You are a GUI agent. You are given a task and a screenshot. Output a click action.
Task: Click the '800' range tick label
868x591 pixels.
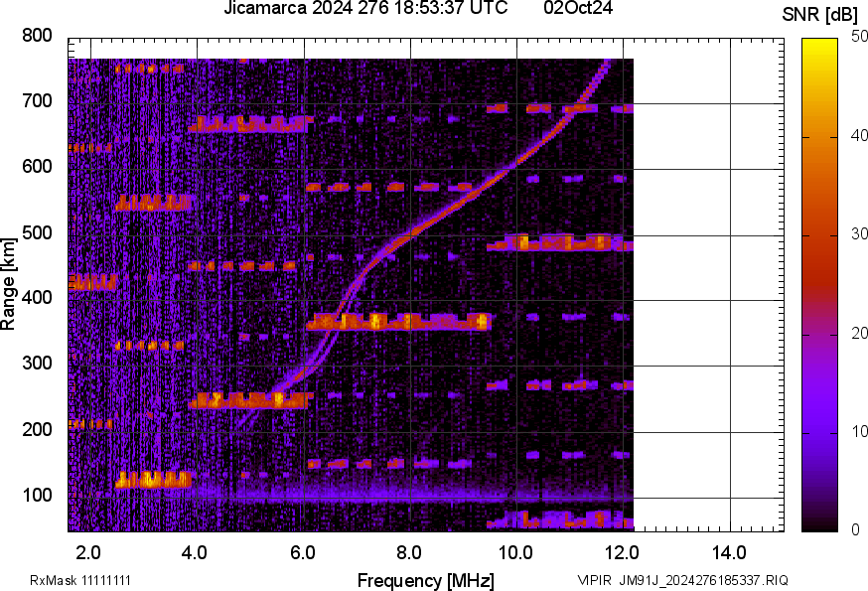37,35
